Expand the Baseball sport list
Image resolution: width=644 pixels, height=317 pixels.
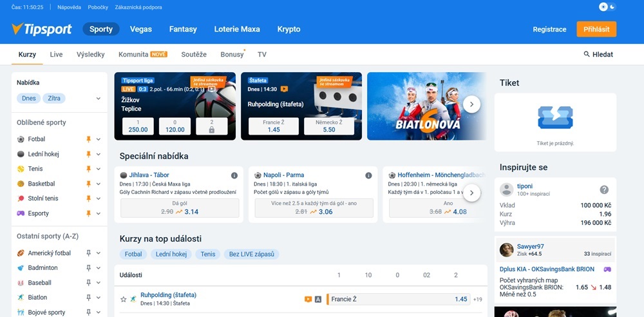click(x=98, y=283)
